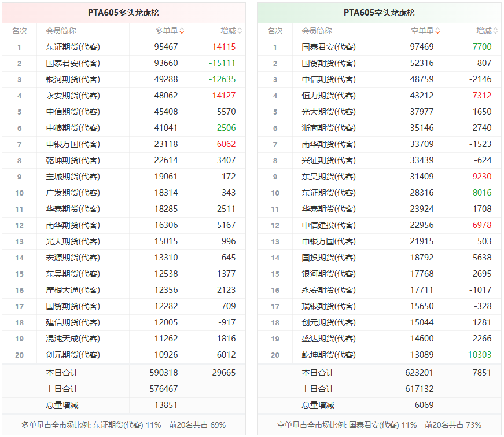Click the PTA605多头龙虎榜 header
Image resolution: width=504 pixels, height=437 pixels.
[x=124, y=13]
